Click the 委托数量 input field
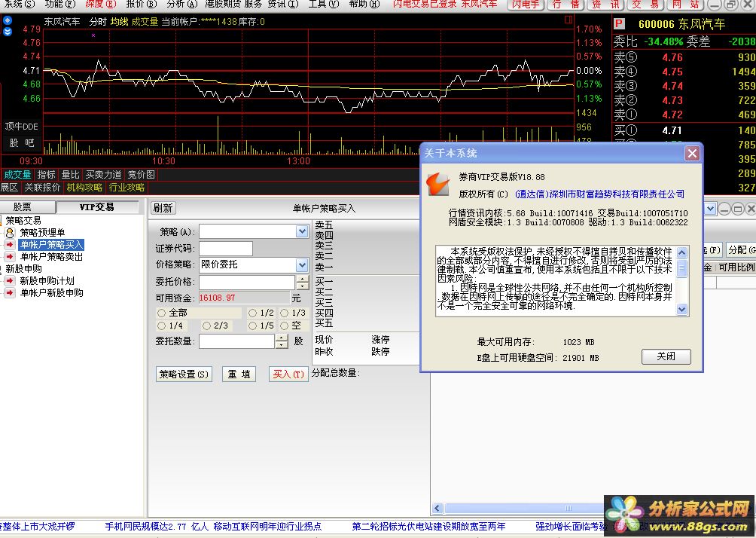Image resolution: width=756 pixels, height=538 pixels. (236, 341)
